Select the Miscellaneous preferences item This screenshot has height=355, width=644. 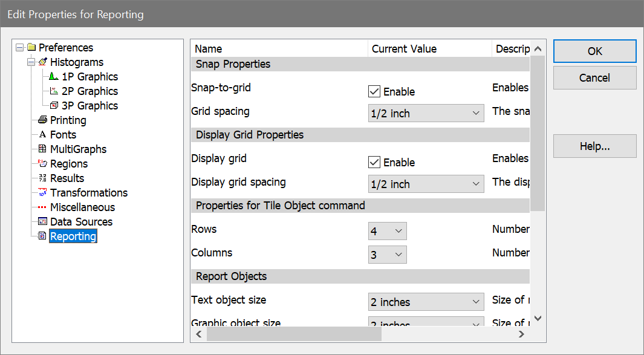pos(82,207)
